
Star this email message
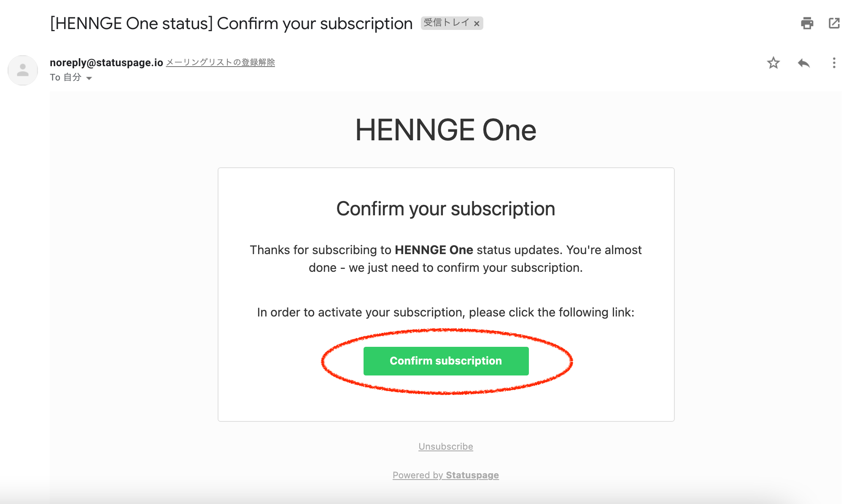[773, 63]
